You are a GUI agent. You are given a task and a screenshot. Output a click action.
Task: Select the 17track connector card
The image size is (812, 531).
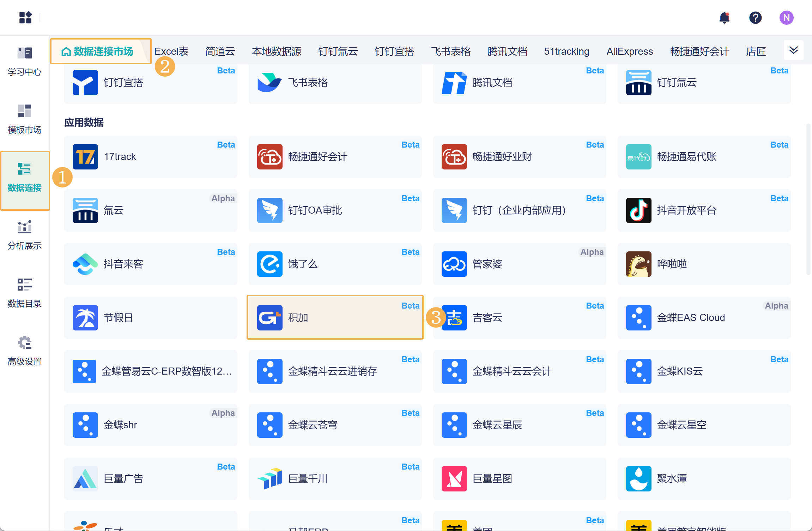[x=151, y=157]
